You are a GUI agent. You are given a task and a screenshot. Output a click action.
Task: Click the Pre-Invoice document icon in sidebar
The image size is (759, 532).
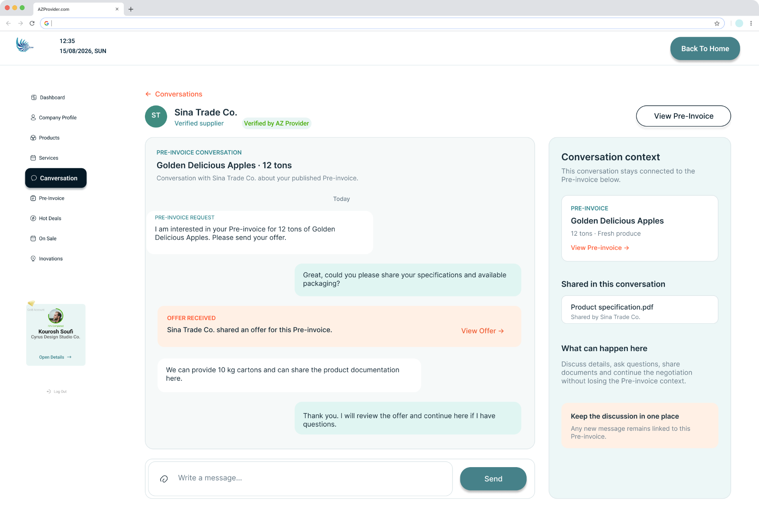[x=33, y=198]
